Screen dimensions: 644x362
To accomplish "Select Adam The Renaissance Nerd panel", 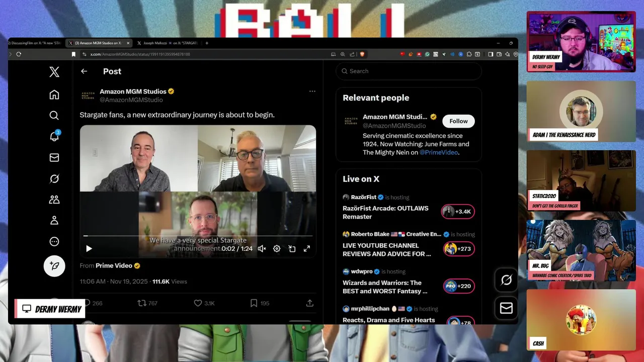I will point(581,111).
